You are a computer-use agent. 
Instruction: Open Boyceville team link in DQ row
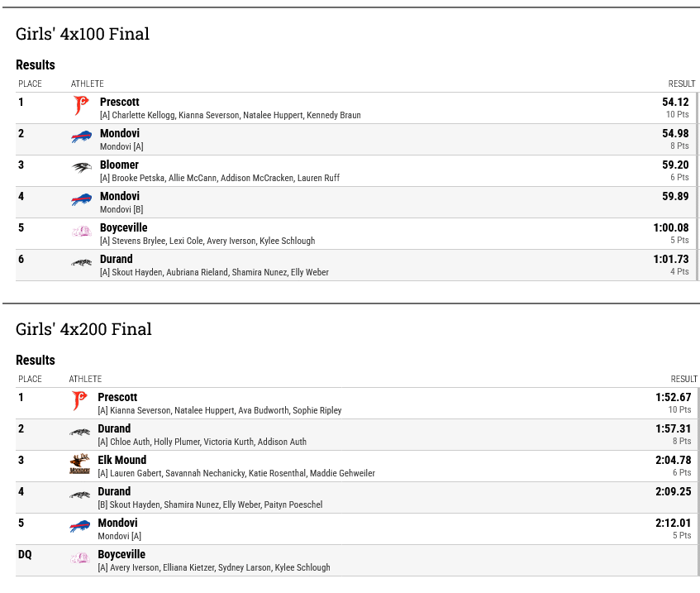click(x=121, y=555)
